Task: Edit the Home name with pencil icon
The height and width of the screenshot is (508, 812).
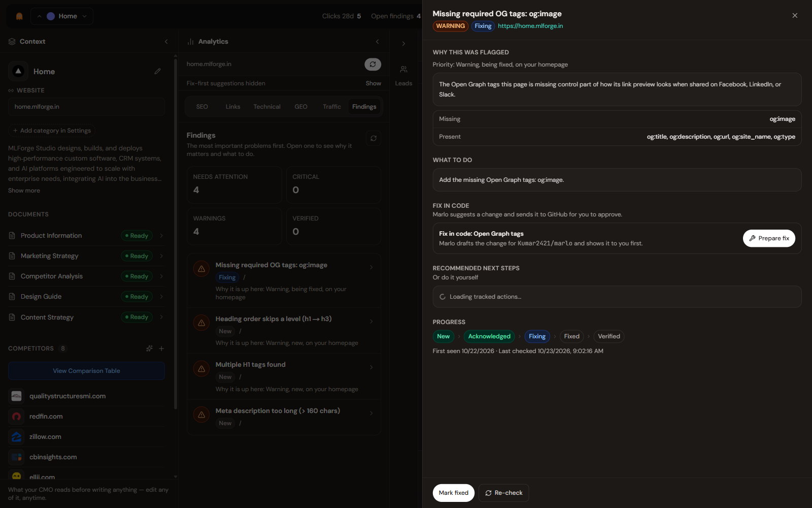Action: coord(158,72)
